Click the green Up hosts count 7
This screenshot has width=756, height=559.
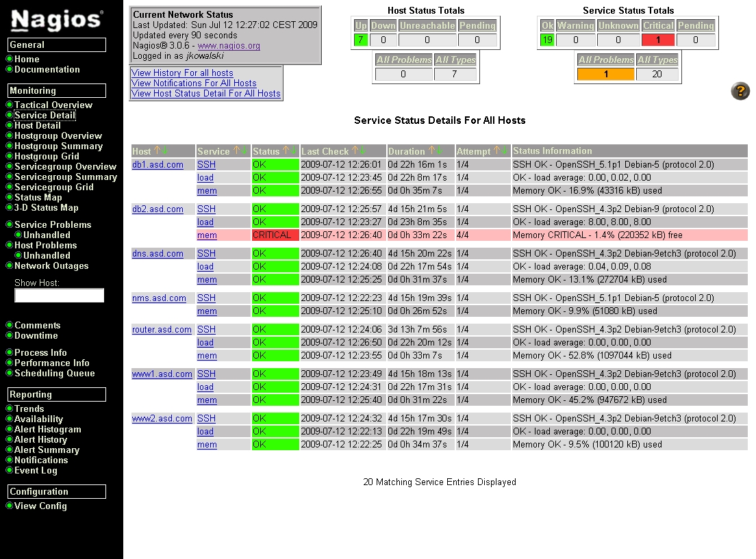pyautogui.click(x=361, y=40)
